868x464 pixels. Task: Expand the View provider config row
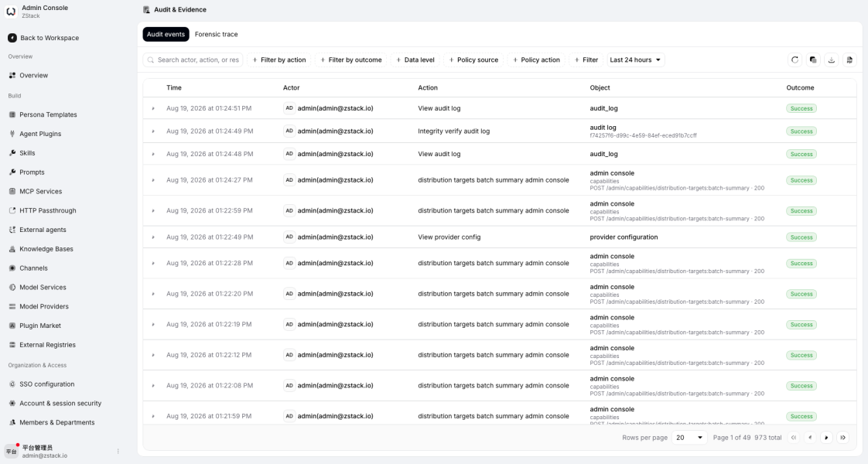(153, 237)
